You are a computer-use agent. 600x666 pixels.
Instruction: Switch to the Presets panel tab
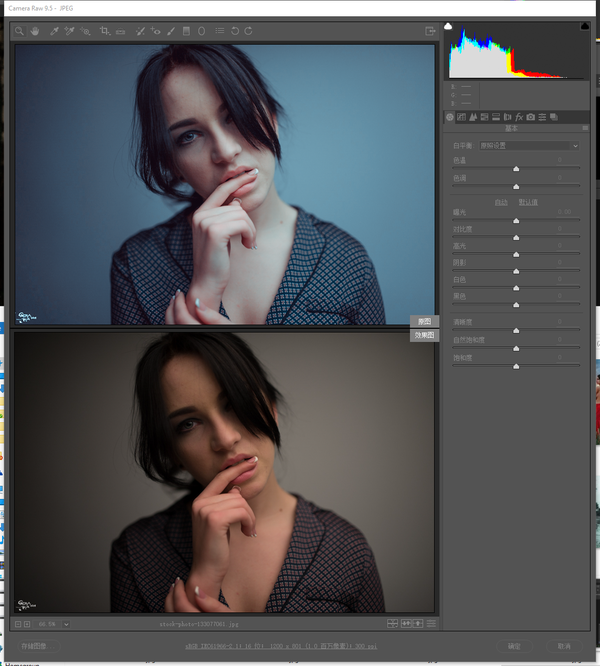coord(542,117)
